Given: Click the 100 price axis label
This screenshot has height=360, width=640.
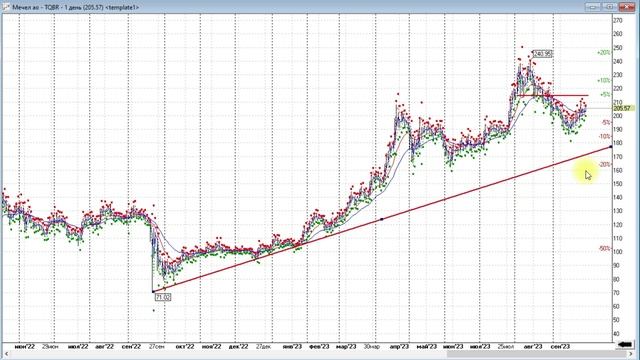Looking at the screenshot, I should coord(618,252).
